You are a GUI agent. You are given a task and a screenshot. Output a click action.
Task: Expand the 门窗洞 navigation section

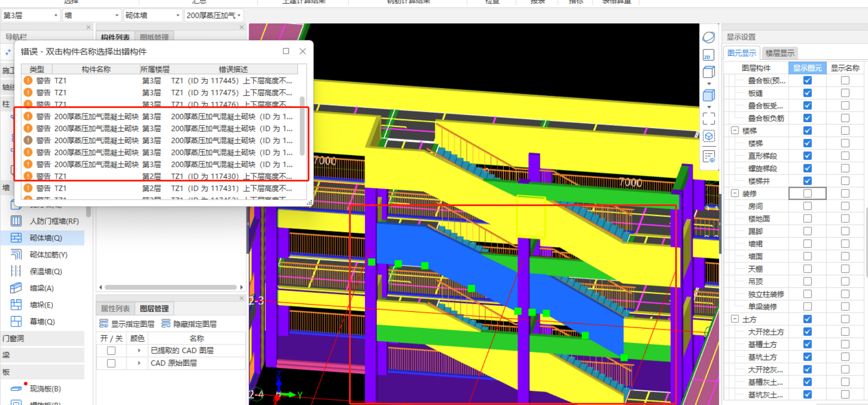(x=43, y=338)
